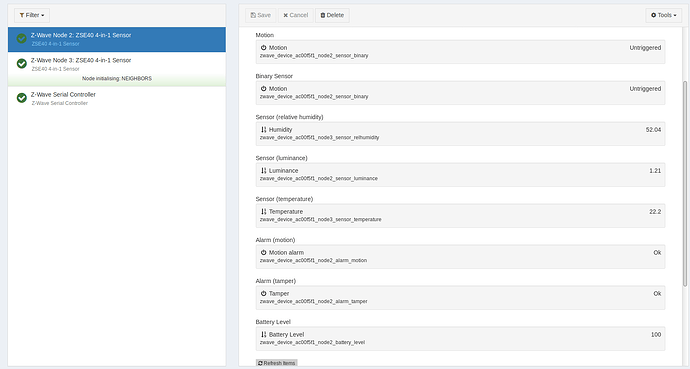Viewport: 690px width, 369px height.
Task: Delete the selected Z-Wave node
Action: [332, 15]
